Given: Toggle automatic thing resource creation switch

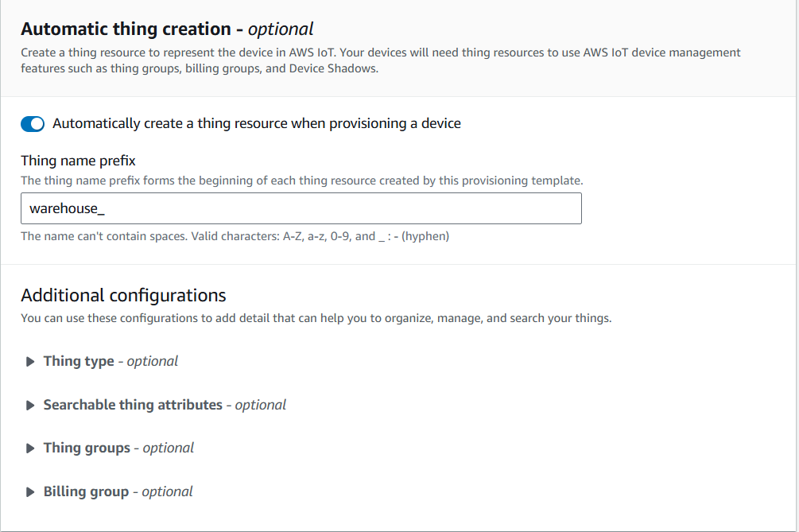Looking at the screenshot, I should pyautogui.click(x=33, y=124).
